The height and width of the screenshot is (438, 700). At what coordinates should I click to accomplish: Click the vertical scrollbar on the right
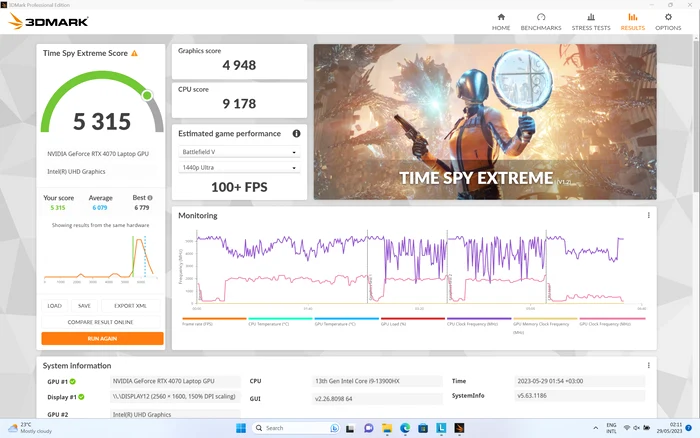coord(696,116)
